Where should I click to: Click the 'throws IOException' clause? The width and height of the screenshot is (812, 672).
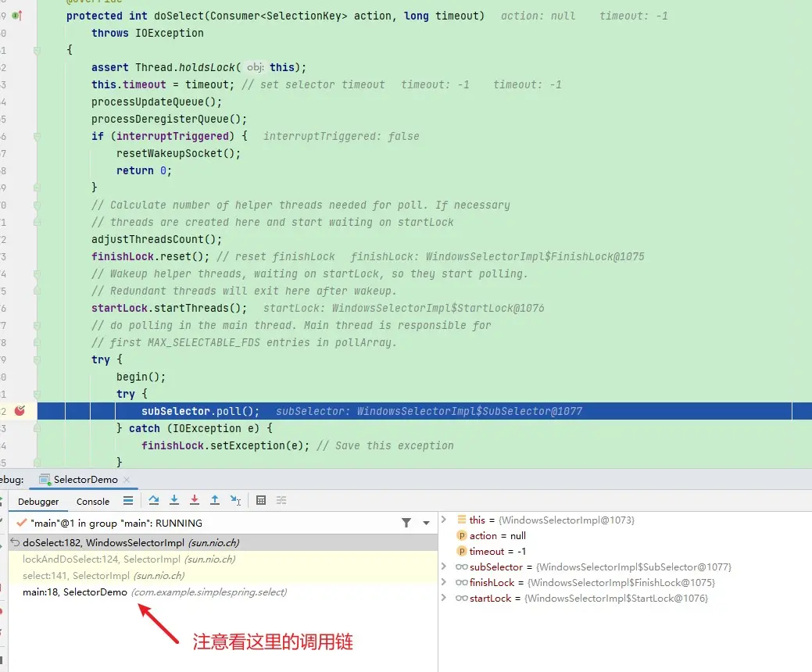tap(147, 33)
